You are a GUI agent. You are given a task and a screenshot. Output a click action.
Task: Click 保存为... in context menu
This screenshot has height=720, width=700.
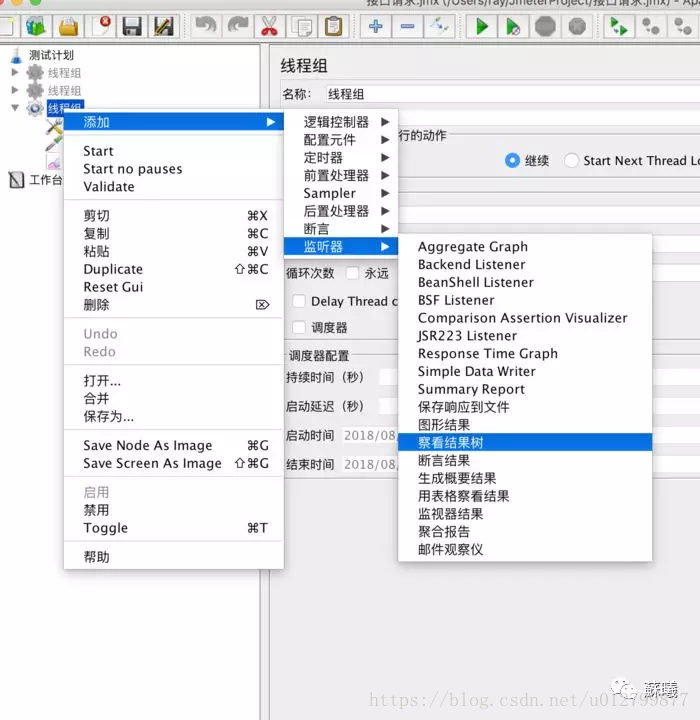point(174,416)
